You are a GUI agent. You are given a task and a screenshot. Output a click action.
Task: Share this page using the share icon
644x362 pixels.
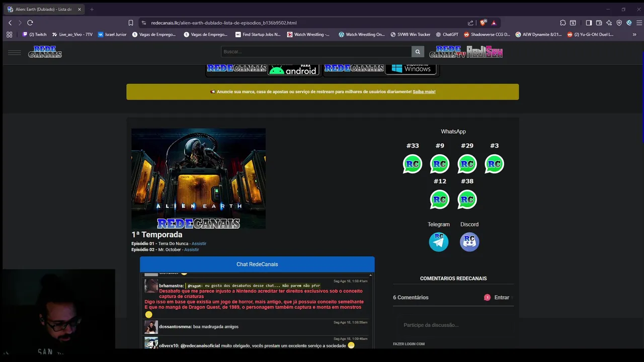point(470,23)
